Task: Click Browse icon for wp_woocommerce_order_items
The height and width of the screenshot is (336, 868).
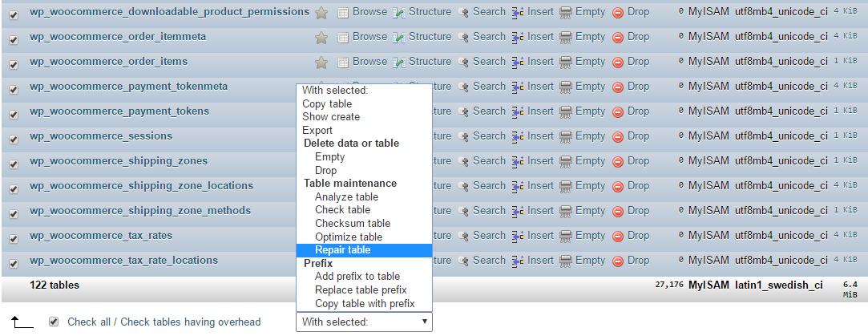Action: 343,62
